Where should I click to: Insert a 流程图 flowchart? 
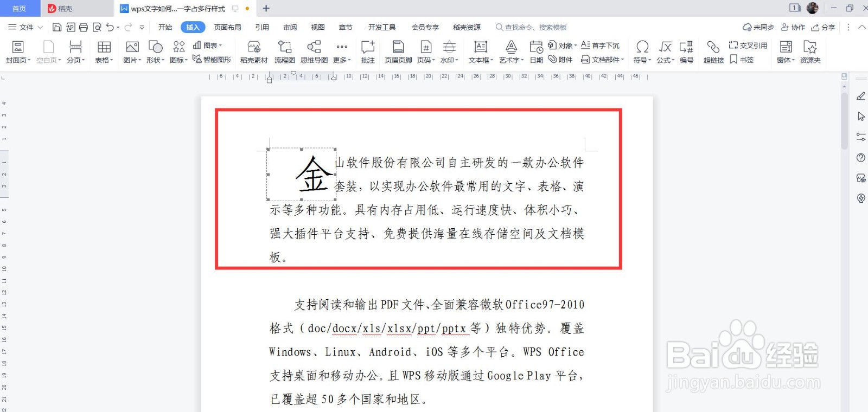[x=284, y=52]
